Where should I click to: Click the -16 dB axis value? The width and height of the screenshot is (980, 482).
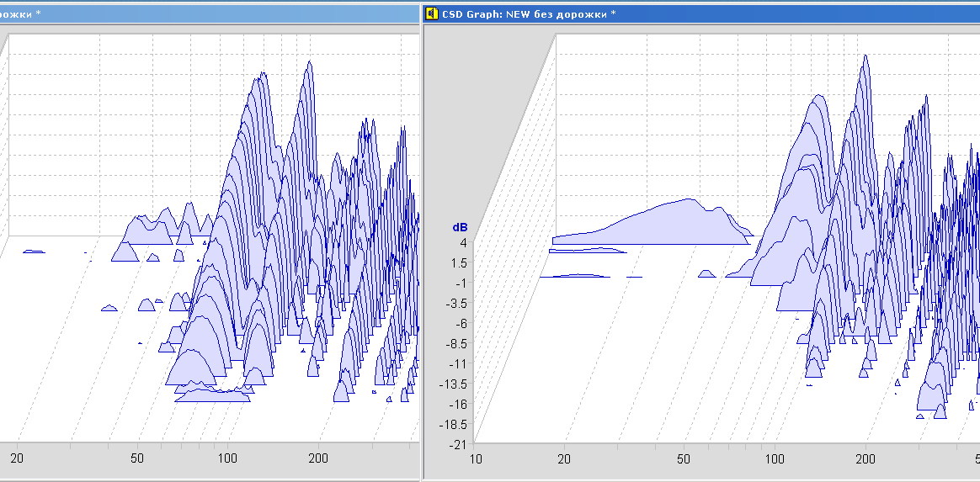[x=459, y=404]
